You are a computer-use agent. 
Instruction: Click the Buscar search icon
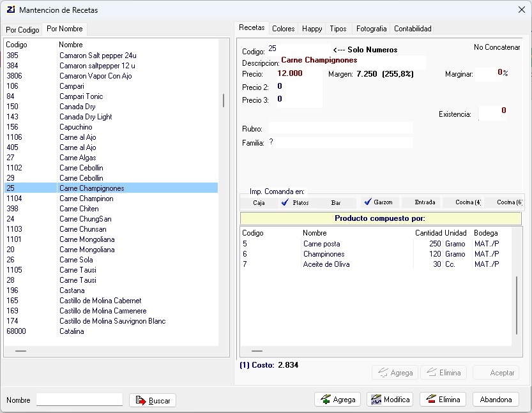(x=141, y=400)
